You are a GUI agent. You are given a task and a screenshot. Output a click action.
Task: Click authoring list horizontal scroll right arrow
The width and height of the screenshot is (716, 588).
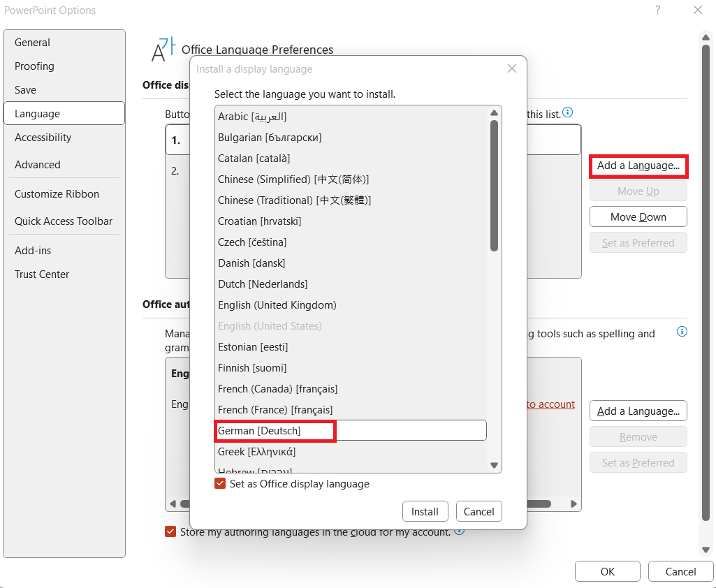coord(573,504)
